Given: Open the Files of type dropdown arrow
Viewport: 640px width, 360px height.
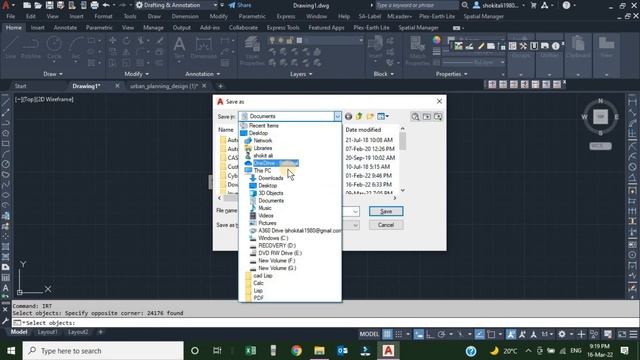Looking at the screenshot, I should 356,225.
